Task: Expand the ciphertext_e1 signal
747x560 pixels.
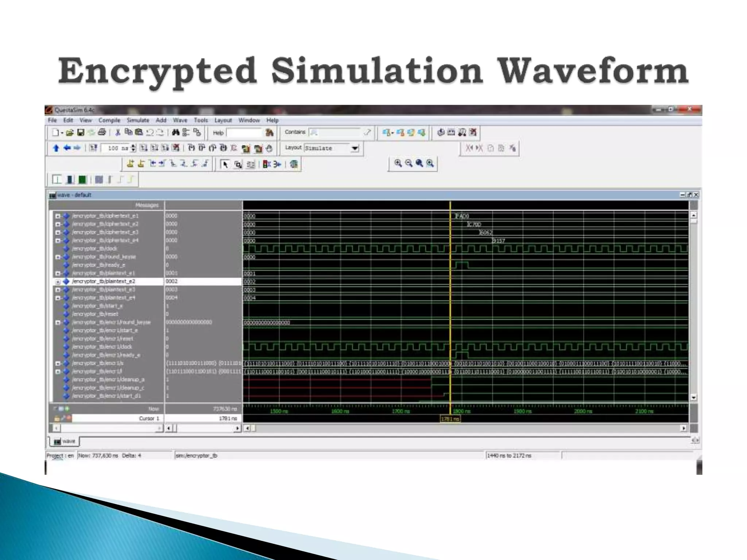Action: [58, 216]
